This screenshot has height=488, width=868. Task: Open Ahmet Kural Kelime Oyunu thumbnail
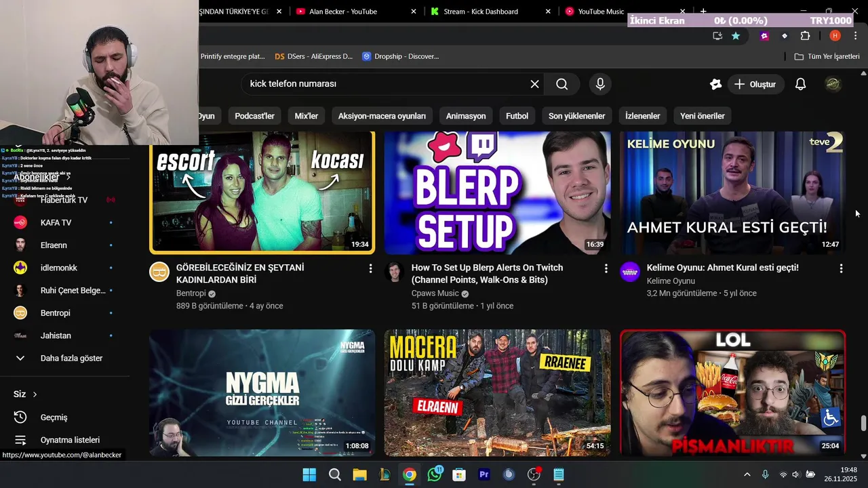pyautogui.click(x=732, y=193)
